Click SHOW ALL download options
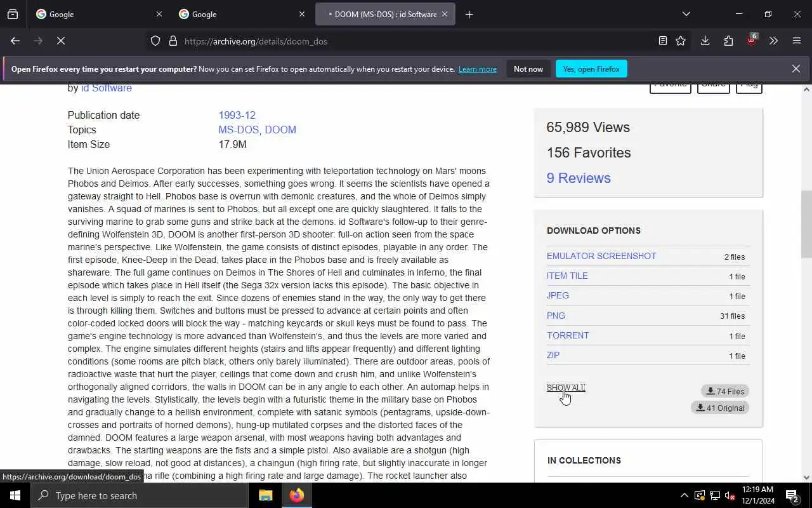Image resolution: width=812 pixels, height=508 pixels. [566, 387]
